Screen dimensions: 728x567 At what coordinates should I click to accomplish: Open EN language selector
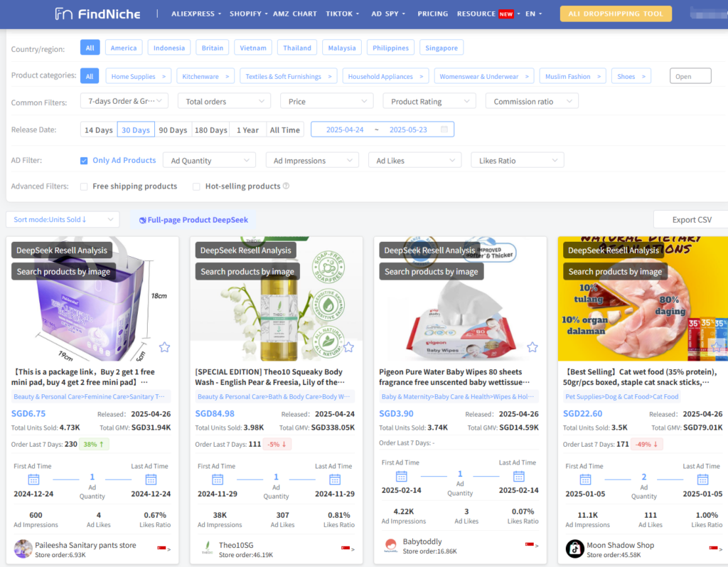tap(533, 14)
